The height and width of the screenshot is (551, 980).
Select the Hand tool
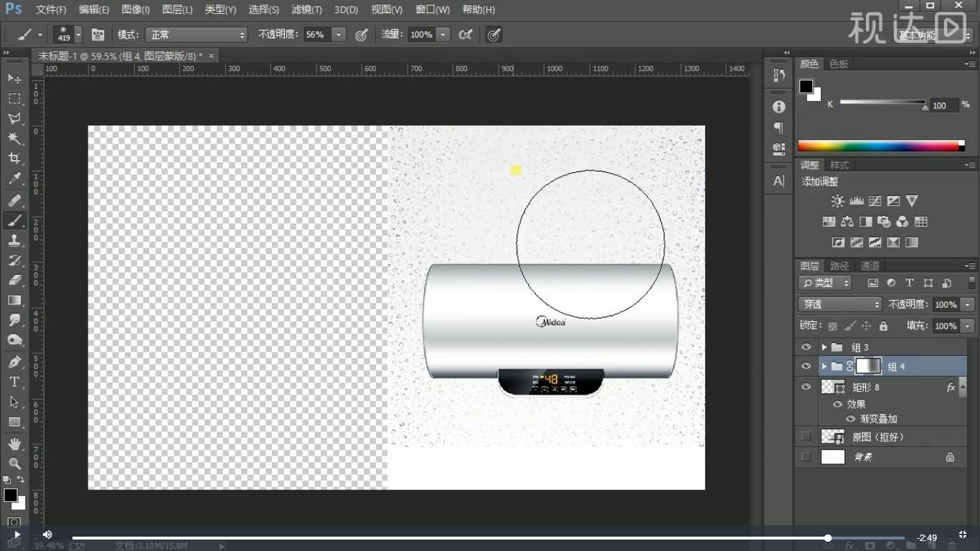tap(14, 444)
